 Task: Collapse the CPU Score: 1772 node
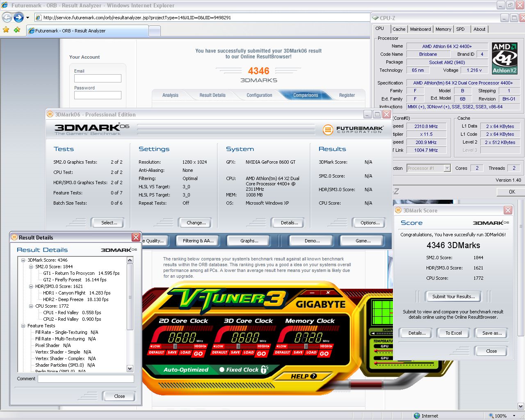point(31,306)
